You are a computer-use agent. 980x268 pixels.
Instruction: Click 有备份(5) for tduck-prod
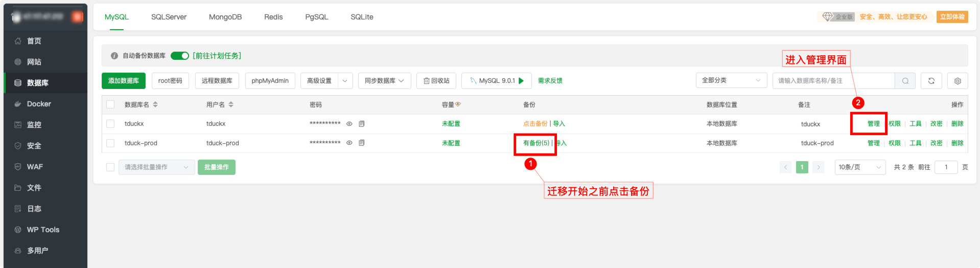536,143
